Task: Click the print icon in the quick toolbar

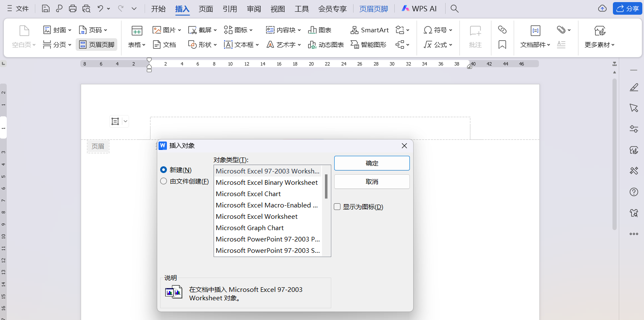Action: [73, 8]
